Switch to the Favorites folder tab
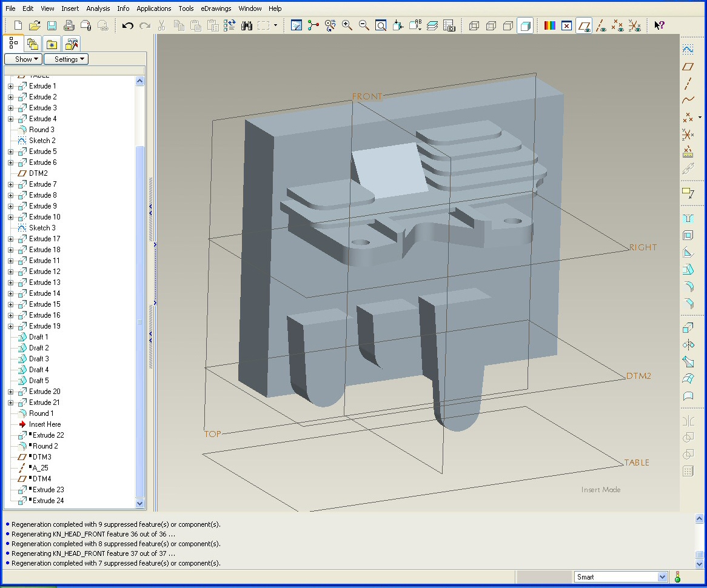 pyautogui.click(x=52, y=44)
